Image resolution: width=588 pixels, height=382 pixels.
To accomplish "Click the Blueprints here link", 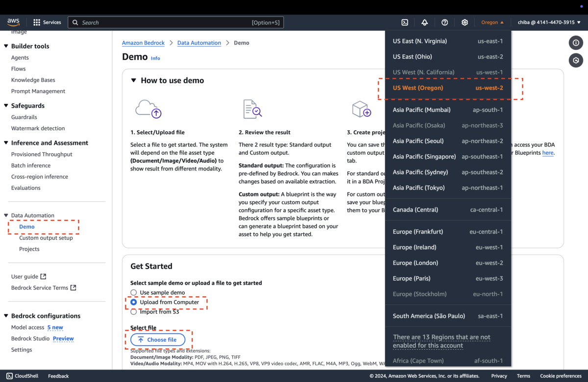I will (x=548, y=153).
